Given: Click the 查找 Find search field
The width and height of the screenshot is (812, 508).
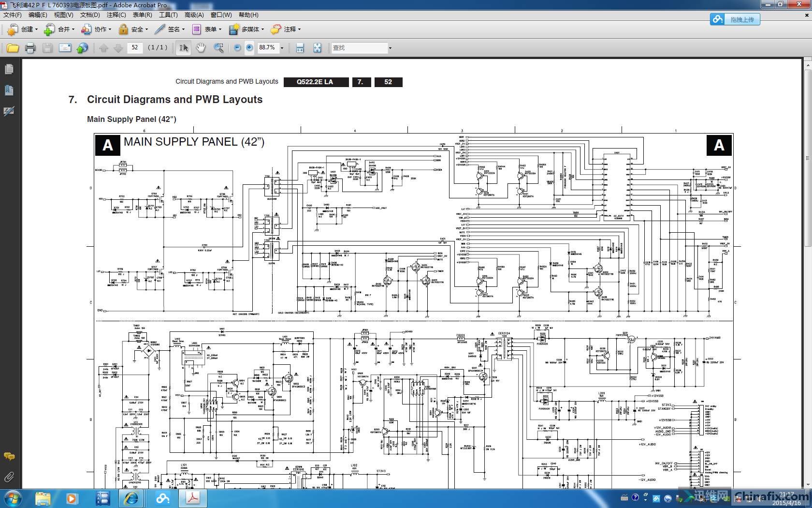Looking at the screenshot, I should coord(360,48).
